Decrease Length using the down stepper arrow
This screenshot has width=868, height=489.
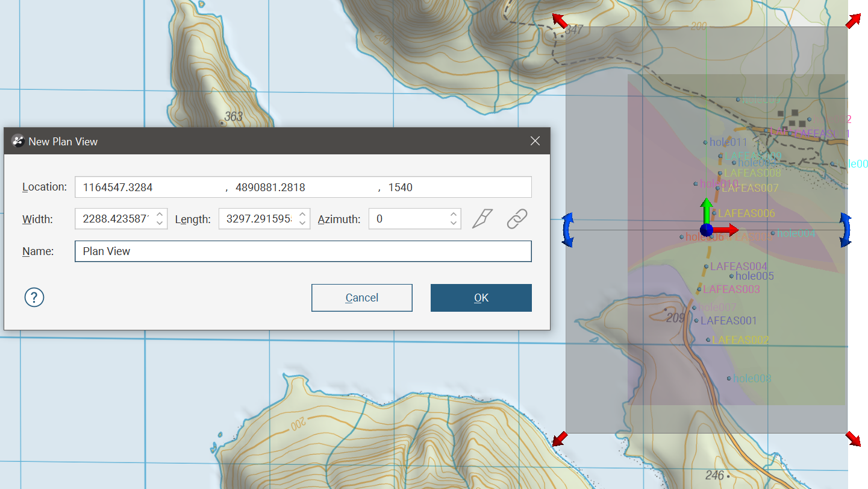tap(302, 224)
